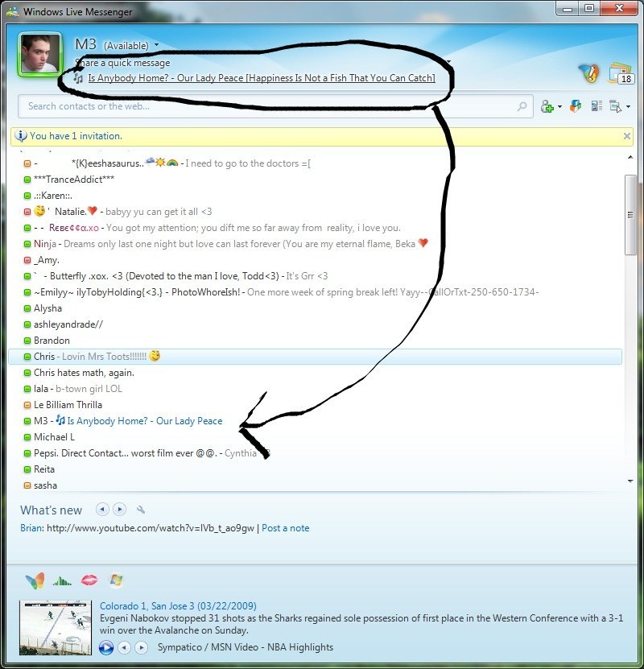Show next What's new item
The height and width of the screenshot is (669, 644).
pyautogui.click(x=120, y=509)
